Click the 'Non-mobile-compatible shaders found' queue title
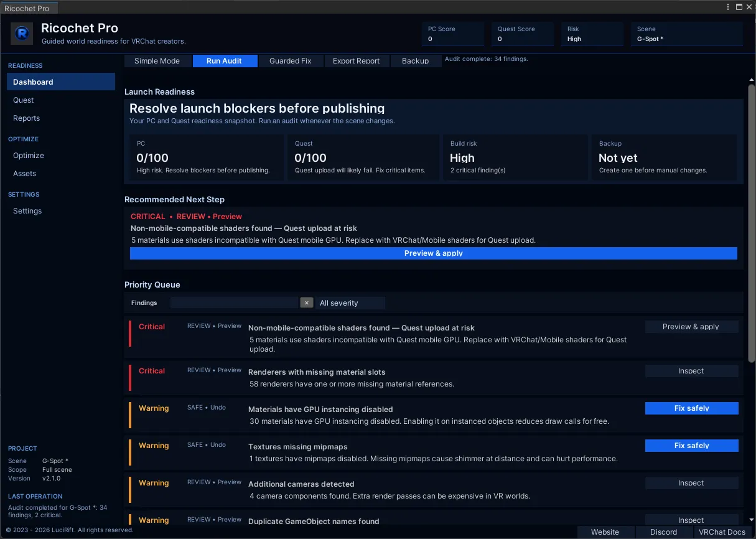The image size is (756, 539). click(362, 328)
